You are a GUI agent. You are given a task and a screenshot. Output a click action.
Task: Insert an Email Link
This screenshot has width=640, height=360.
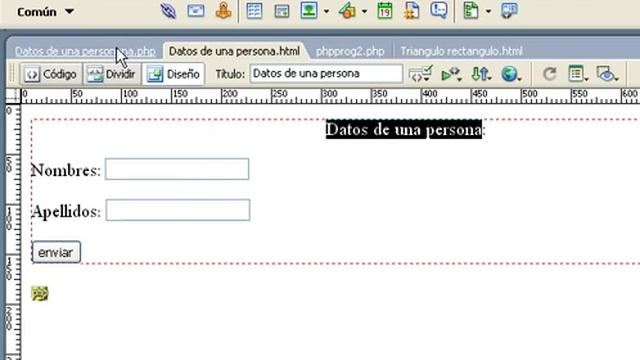[x=196, y=10]
